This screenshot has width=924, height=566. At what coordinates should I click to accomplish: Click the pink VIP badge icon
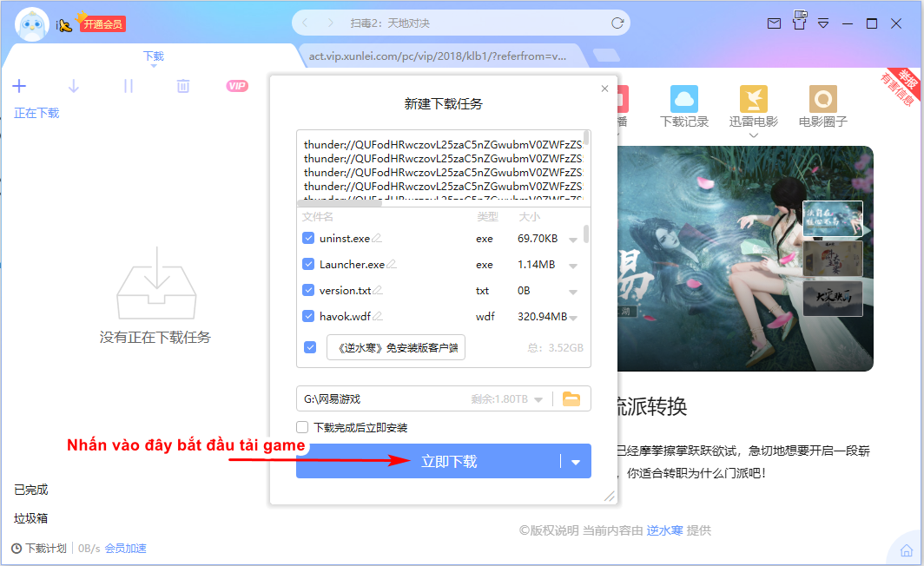(x=237, y=86)
